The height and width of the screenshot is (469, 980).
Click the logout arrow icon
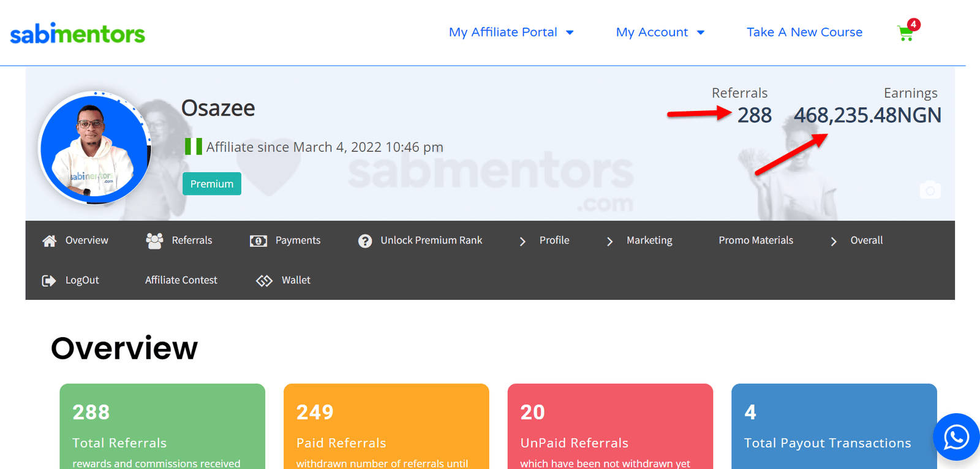49,281
